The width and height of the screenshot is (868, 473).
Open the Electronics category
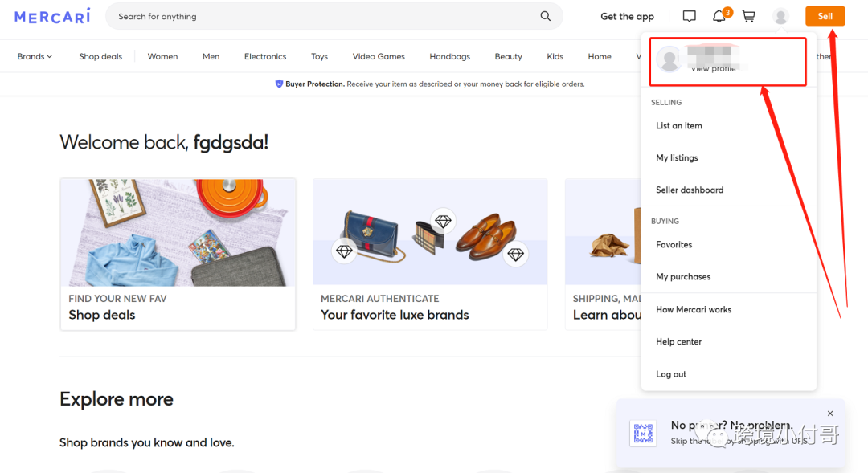point(265,56)
